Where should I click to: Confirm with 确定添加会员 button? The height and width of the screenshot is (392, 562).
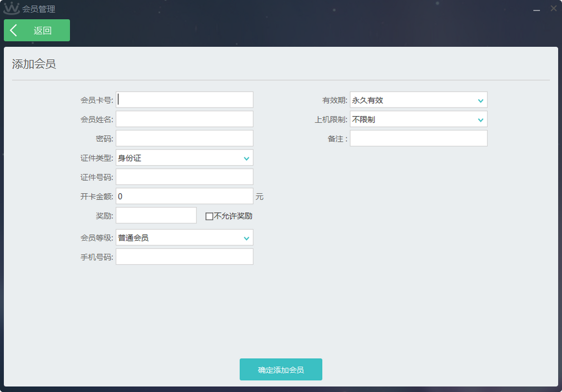[281, 370]
